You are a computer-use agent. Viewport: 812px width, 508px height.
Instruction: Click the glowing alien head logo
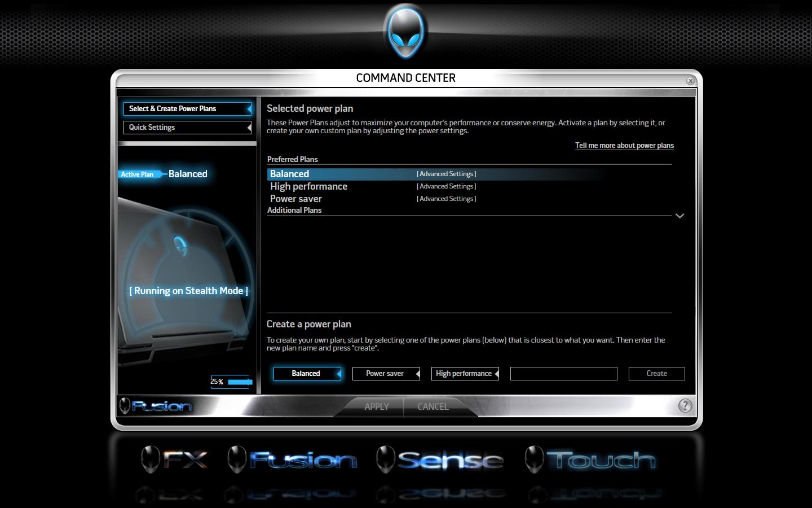pos(405,32)
